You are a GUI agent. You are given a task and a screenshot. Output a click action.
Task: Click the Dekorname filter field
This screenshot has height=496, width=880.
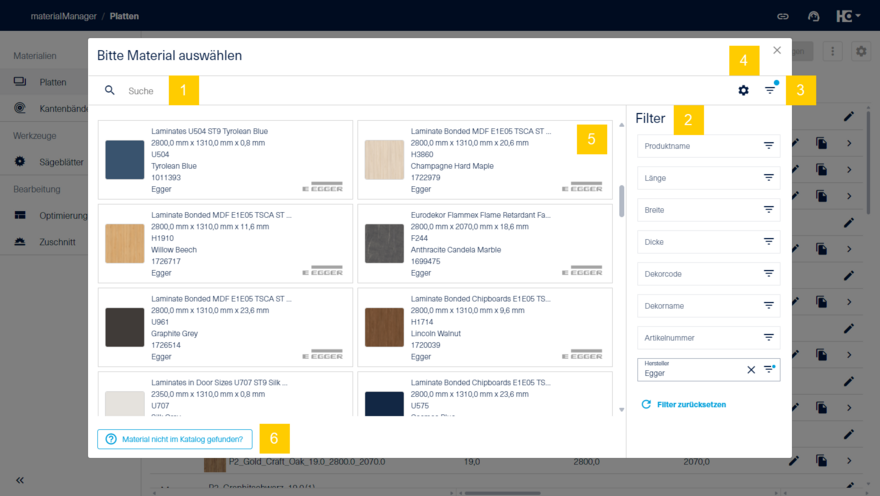point(708,306)
